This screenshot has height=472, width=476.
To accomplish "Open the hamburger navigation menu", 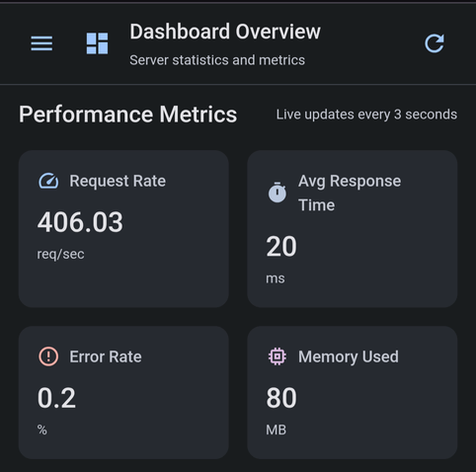I will [x=41, y=43].
